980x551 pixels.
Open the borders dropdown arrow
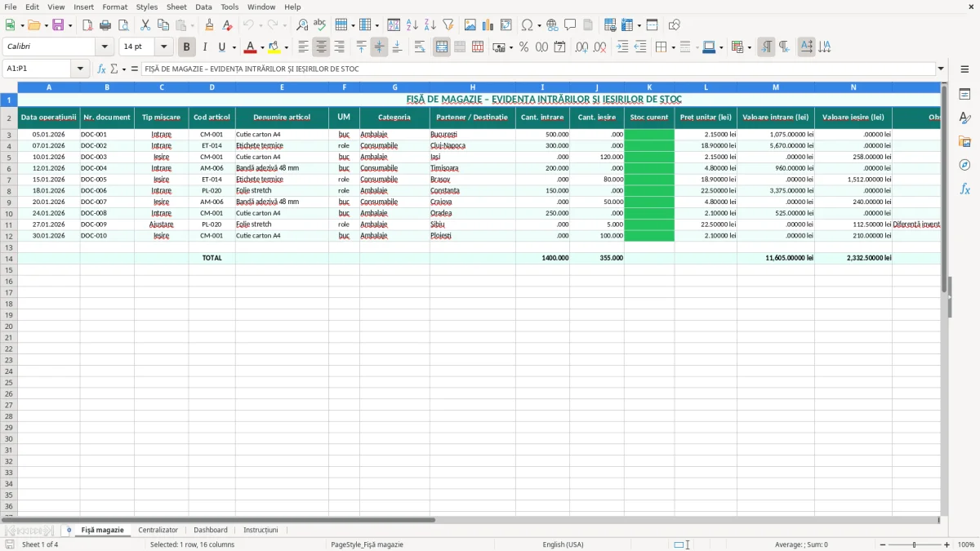(x=673, y=47)
